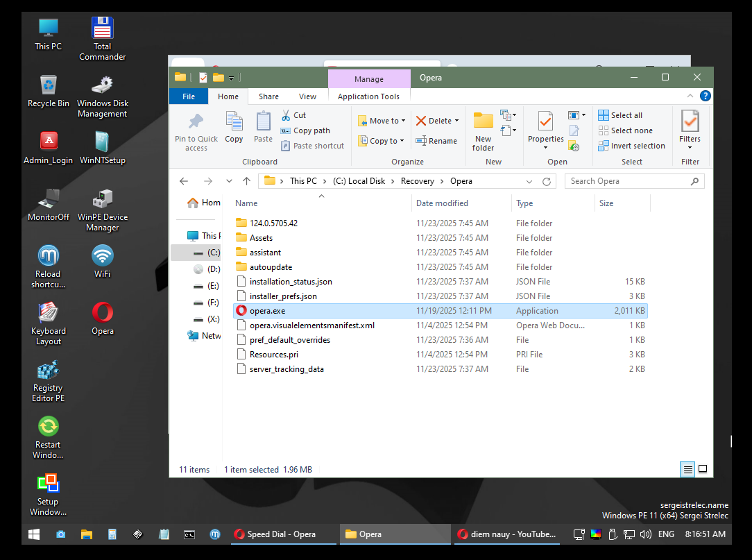Switch to the Share ribbon tab

pyautogui.click(x=268, y=96)
